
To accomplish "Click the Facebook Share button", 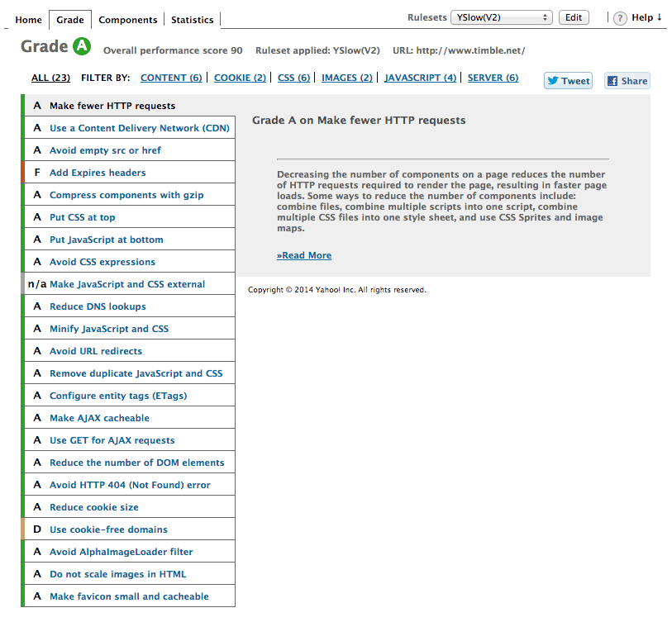I will click(627, 80).
